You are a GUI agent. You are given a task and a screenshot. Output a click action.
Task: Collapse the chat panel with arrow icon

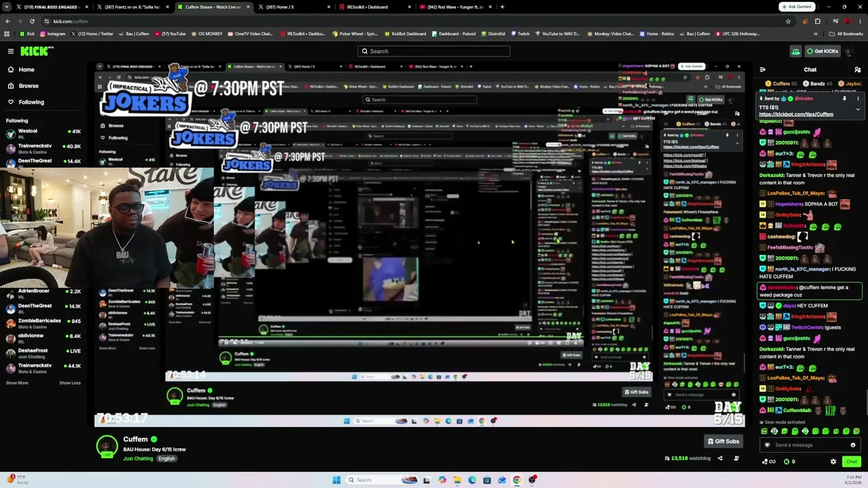click(762, 69)
